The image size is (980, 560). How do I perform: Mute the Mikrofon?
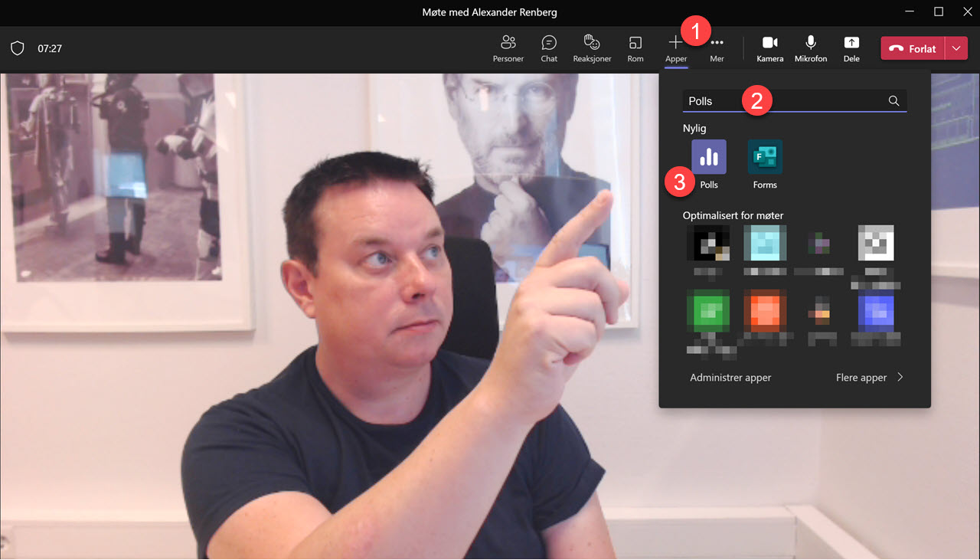point(810,47)
